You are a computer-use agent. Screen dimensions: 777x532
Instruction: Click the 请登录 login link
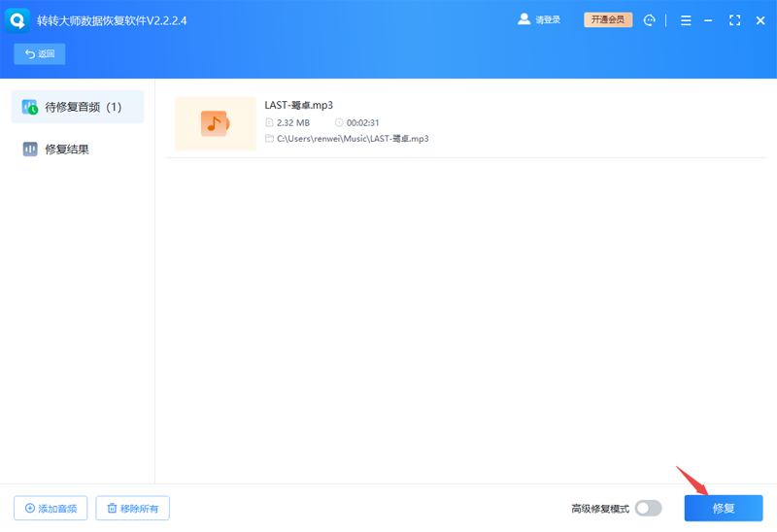point(548,19)
